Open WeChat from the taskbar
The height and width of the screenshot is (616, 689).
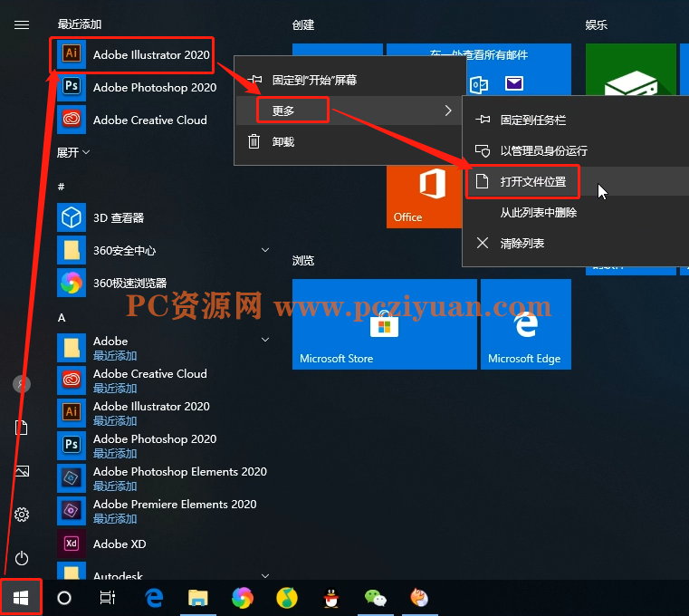point(375,598)
